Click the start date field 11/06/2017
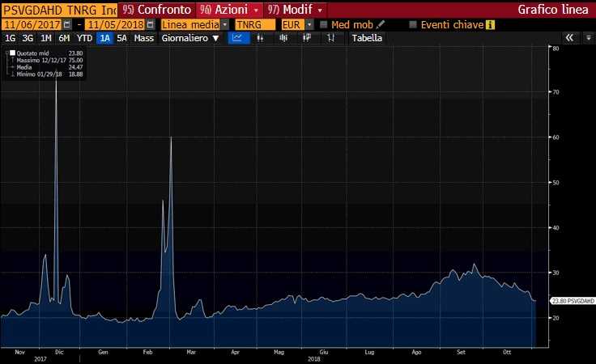Screen dimensions: 596x364 click(x=32, y=25)
